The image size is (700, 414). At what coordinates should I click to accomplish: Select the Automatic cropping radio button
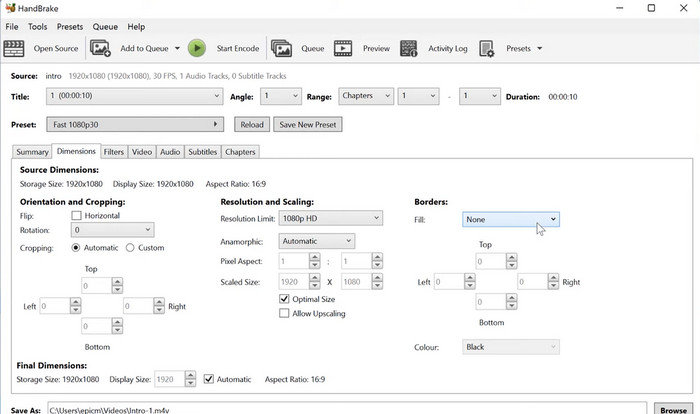pos(76,247)
